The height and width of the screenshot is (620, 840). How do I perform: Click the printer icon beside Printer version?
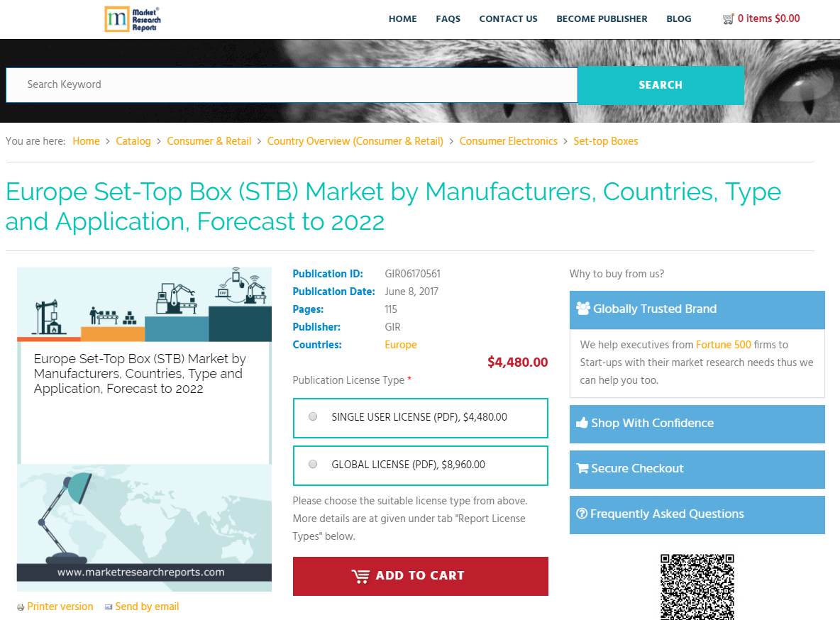pyautogui.click(x=21, y=607)
